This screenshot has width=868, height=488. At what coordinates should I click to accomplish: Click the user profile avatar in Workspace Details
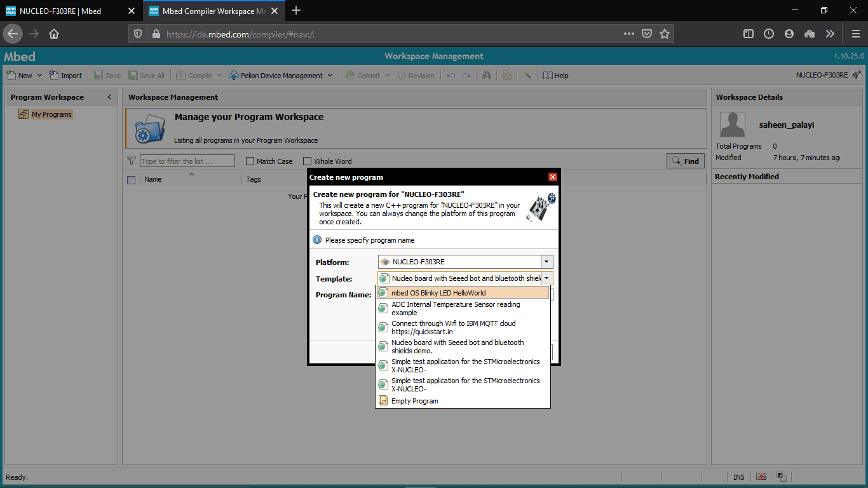pos(733,125)
